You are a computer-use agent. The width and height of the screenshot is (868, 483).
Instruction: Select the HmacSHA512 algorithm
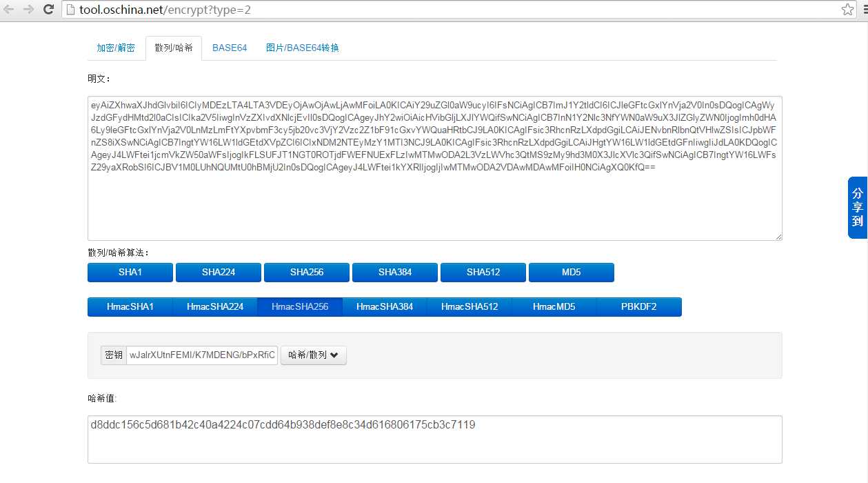(x=470, y=307)
